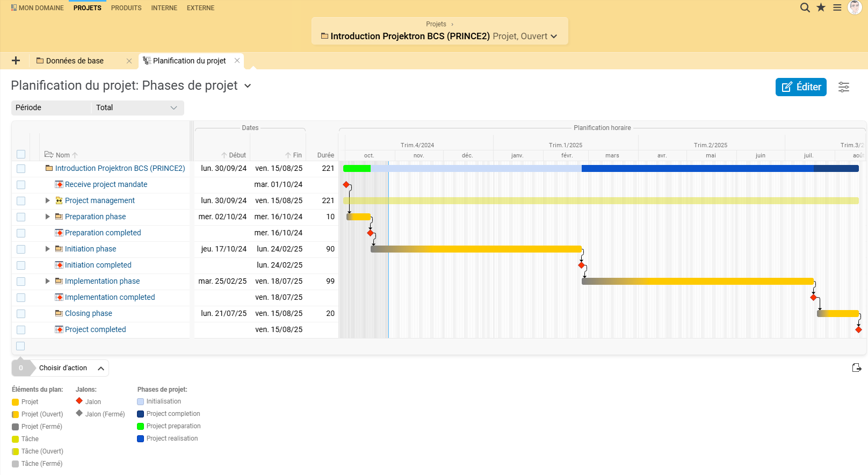This screenshot has width=868, height=475.
Task: Check the Implementation phase row checkbox
Action: tap(21, 282)
